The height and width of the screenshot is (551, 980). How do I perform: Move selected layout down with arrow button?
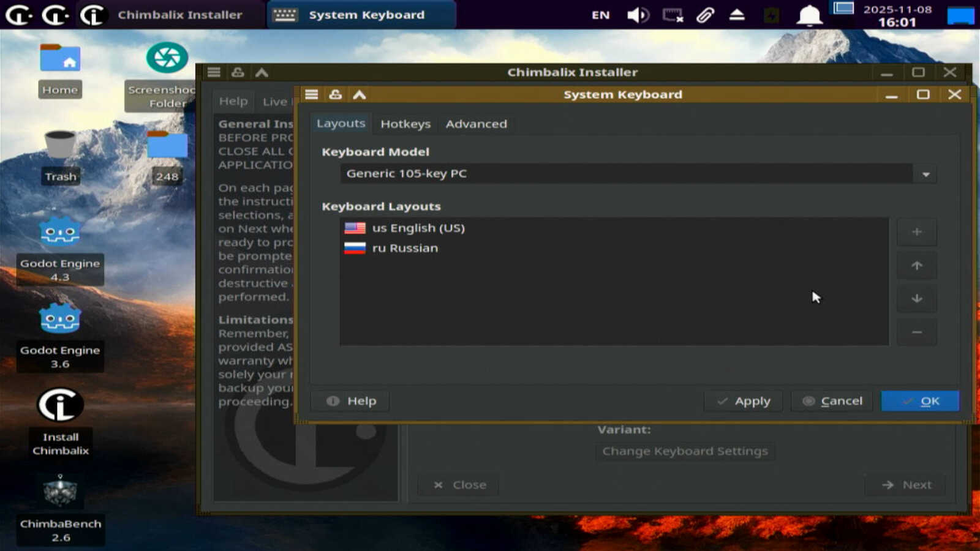[x=917, y=298]
